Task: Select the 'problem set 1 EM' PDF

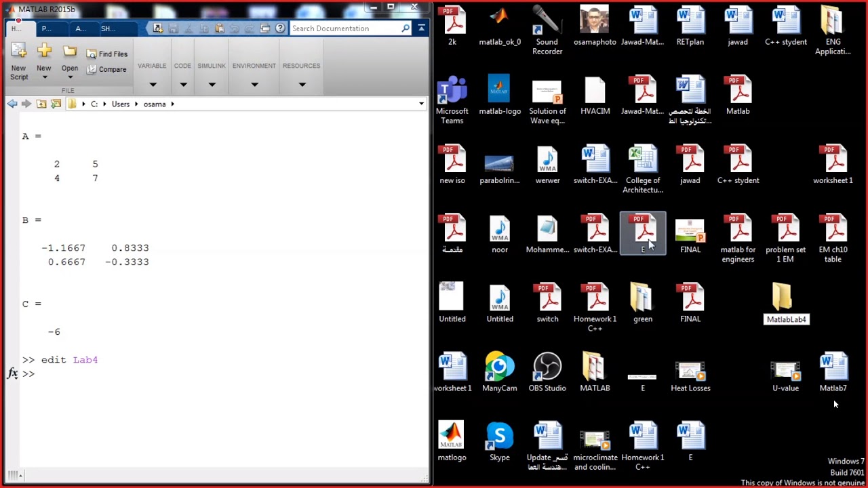Action: click(x=786, y=239)
